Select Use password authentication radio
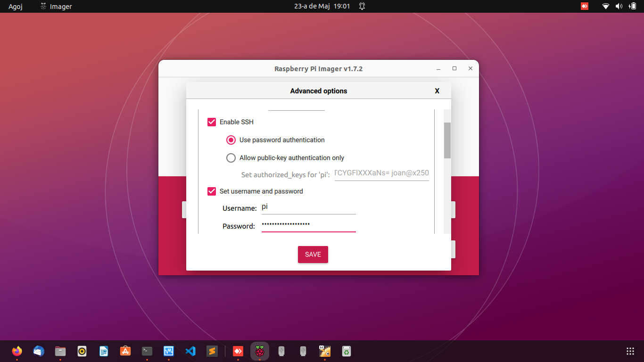The height and width of the screenshot is (362, 644). [x=231, y=140]
